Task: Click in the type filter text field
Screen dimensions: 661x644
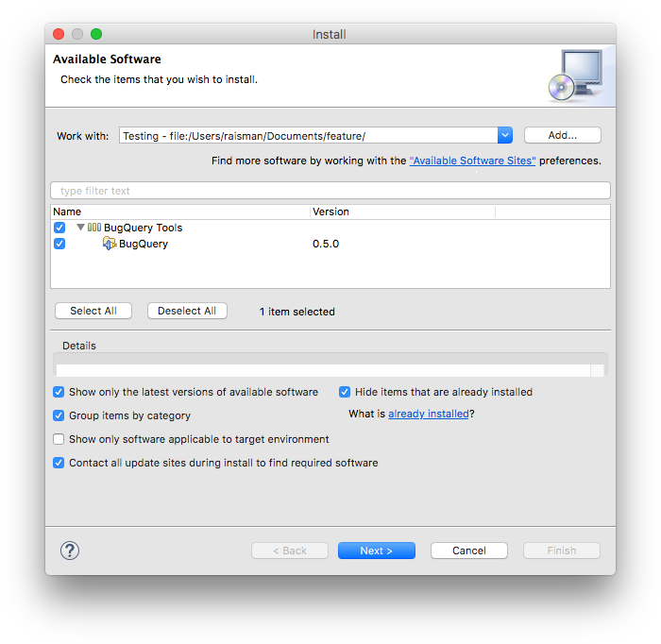Action: pos(330,191)
